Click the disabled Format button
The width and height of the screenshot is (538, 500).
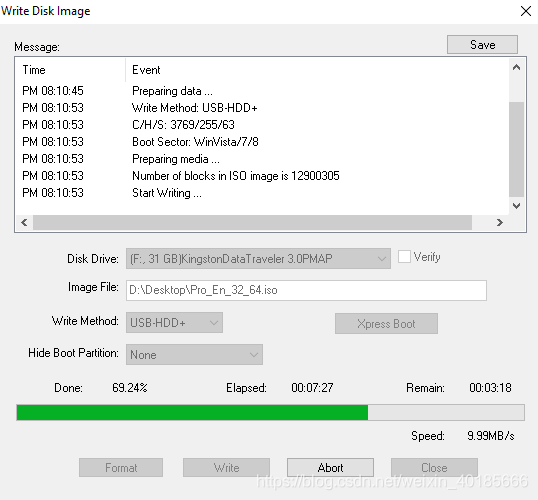(121, 467)
